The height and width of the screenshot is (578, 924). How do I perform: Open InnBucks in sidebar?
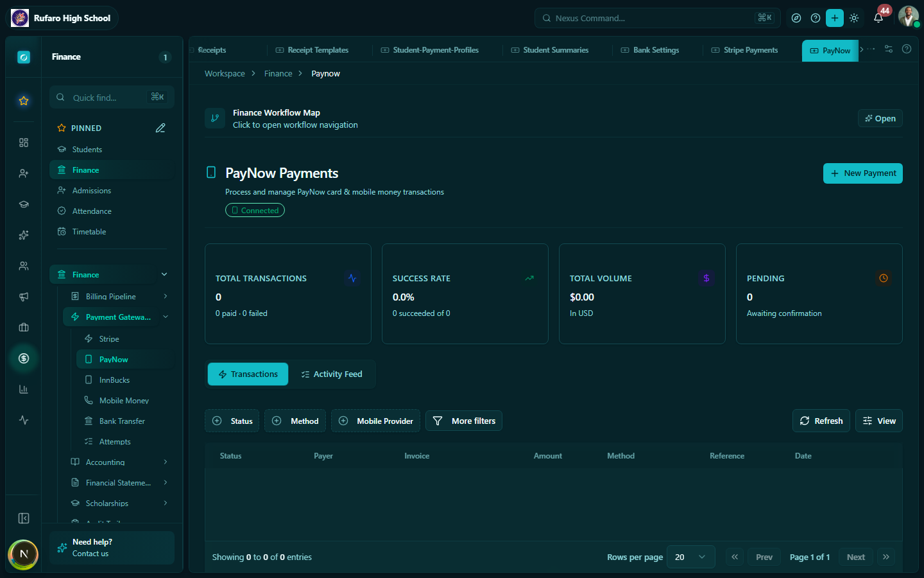[x=125, y=380]
